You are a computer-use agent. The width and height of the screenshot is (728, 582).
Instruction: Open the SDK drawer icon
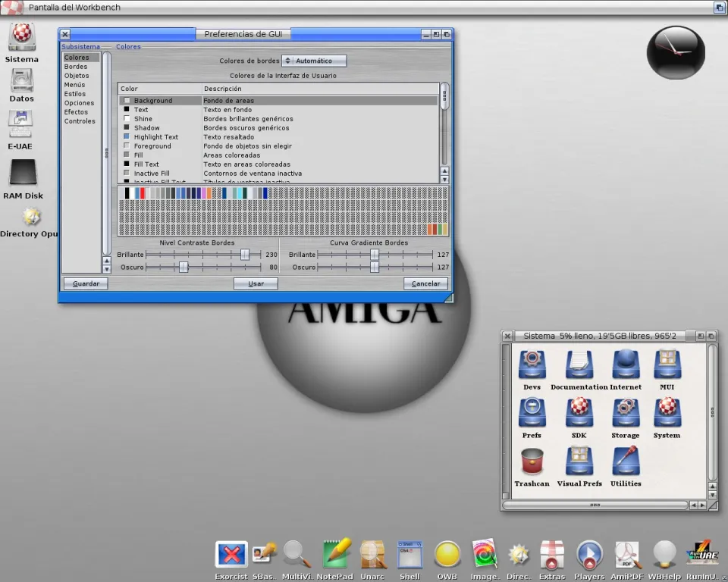(579, 414)
